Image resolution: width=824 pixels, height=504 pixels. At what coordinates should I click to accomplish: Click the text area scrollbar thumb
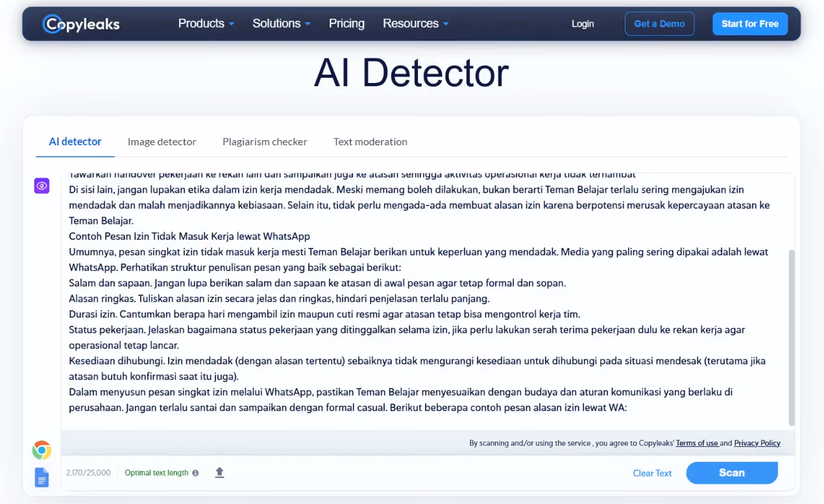791,337
